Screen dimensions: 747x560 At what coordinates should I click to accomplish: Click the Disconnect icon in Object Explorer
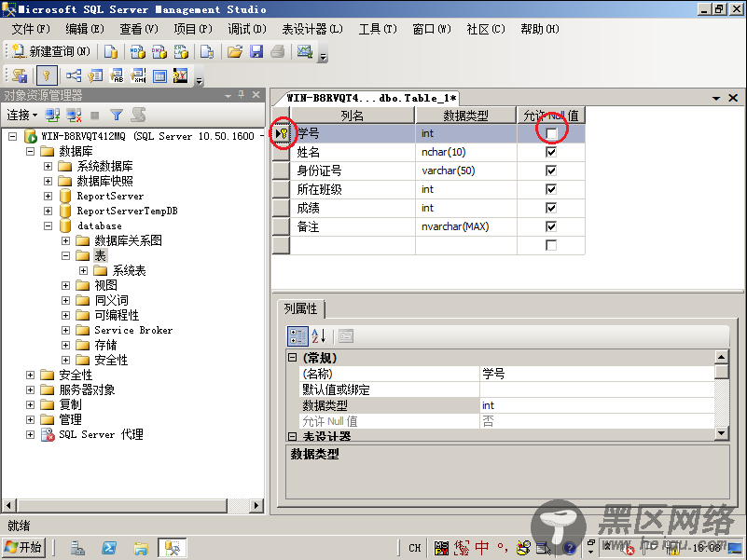(x=74, y=115)
